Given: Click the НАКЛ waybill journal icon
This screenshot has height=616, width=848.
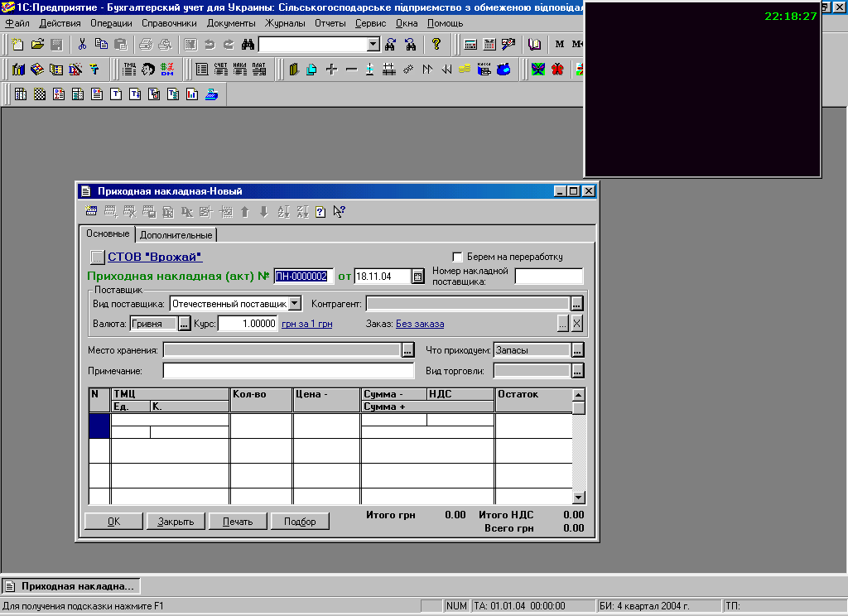Looking at the screenshot, I should pyautogui.click(x=239, y=70).
